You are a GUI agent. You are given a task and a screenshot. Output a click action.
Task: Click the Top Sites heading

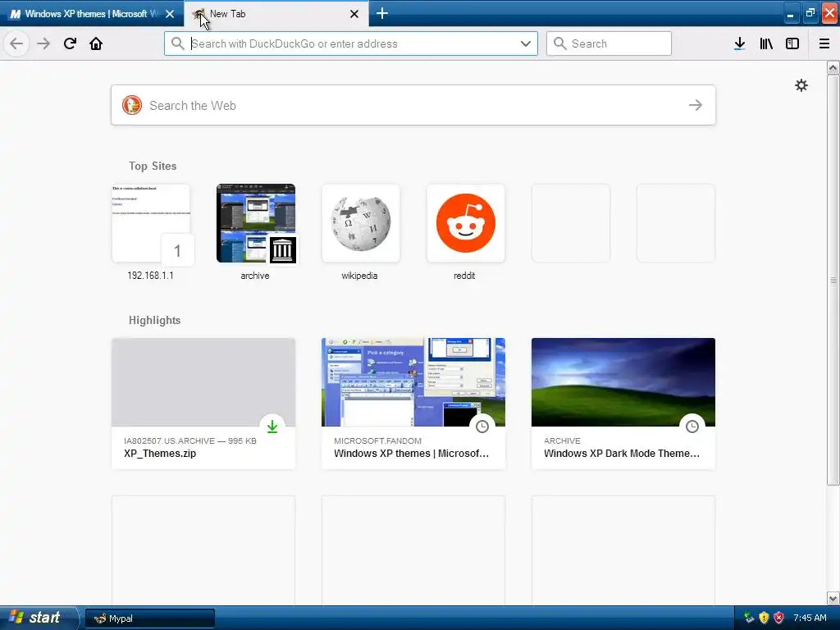pyautogui.click(x=153, y=166)
